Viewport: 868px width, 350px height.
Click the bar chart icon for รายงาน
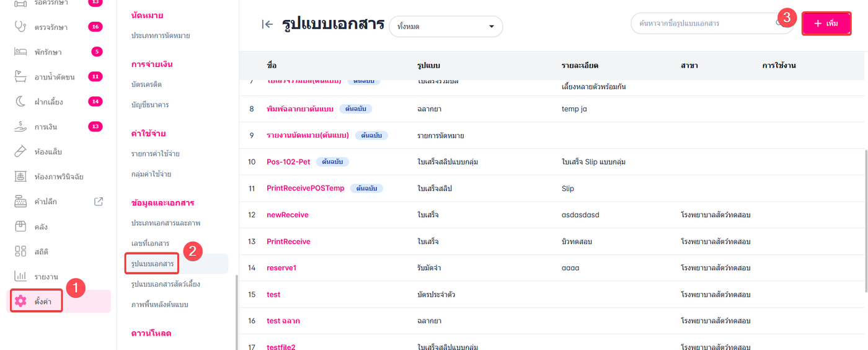click(x=20, y=276)
